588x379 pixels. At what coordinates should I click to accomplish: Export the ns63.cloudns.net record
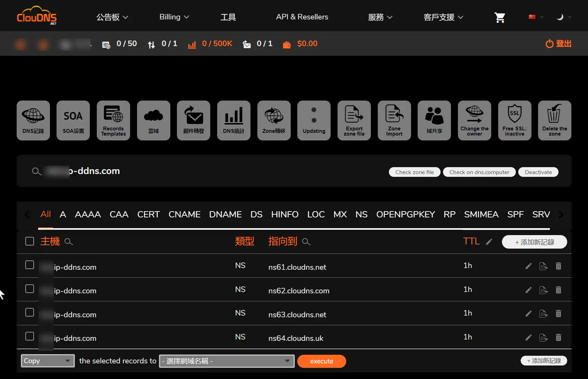click(543, 313)
